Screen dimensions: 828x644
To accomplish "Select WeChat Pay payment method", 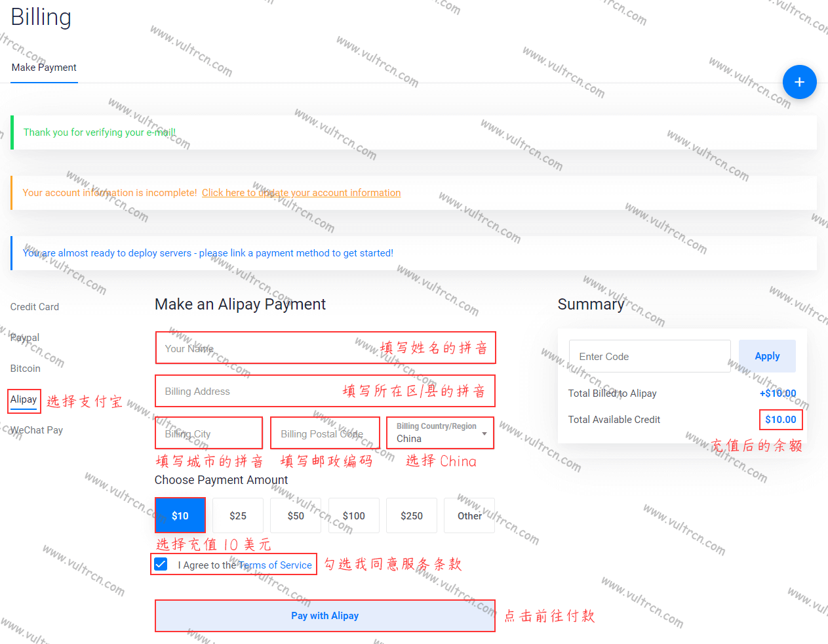I will [37, 430].
